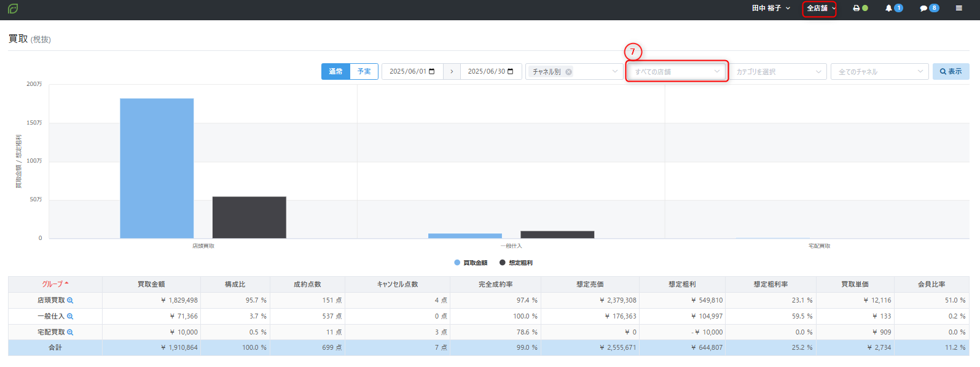Viewport: 980px width, 367px height.
Task: Open the chat messages bubble icon
Action: tap(923, 9)
